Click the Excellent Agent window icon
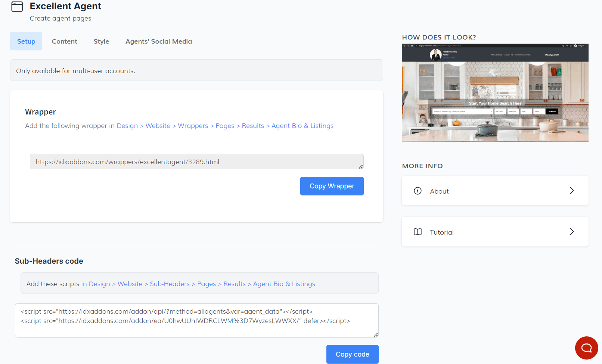 click(x=17, y=7)
